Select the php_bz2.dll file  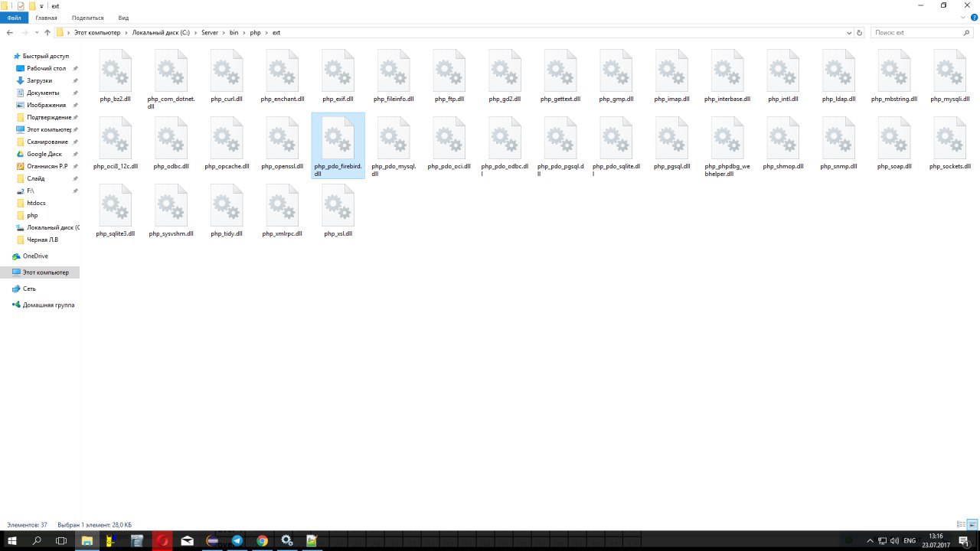[x=115, y=77]
